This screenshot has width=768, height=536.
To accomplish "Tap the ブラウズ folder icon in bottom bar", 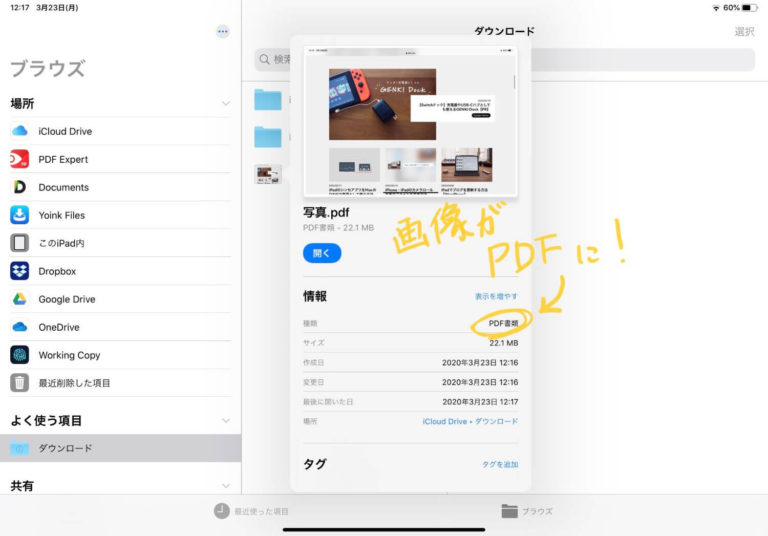I will (x=509, y=511).
